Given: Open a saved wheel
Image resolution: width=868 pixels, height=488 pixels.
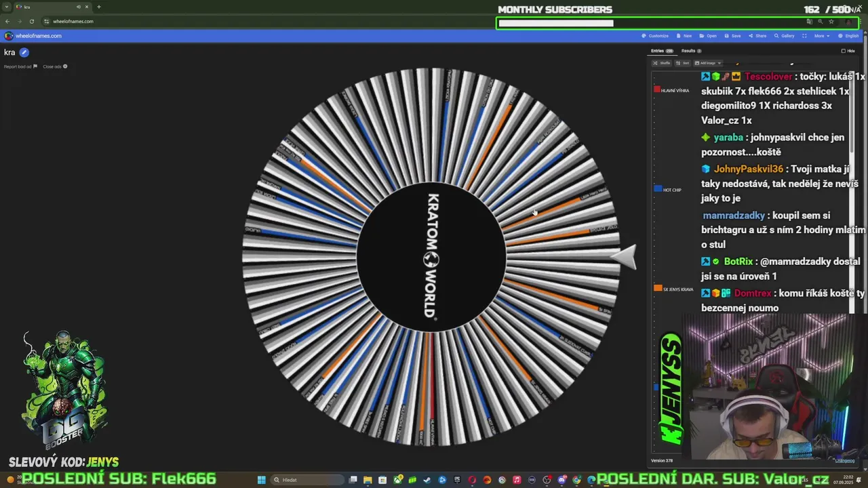Looking at the screenshot, I should coord(708,36).
